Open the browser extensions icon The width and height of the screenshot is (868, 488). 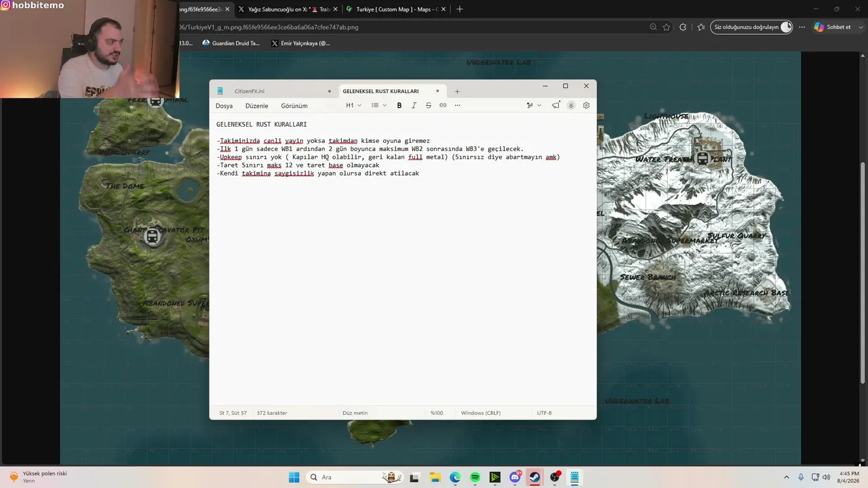[x=683, y=27]
